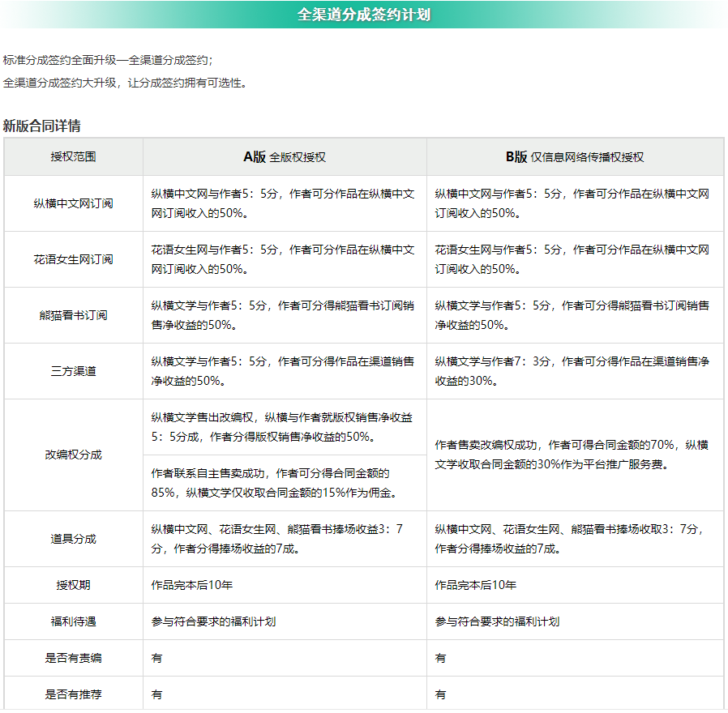728x713 pixels.
Task: Click B版 cell for 花语女生网订阅
Action: tap(575, 260)
